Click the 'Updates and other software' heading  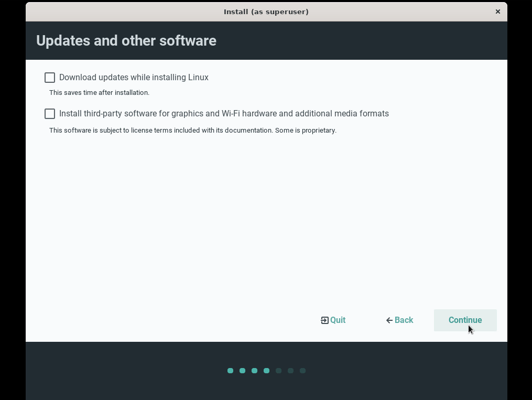[126, 41]
